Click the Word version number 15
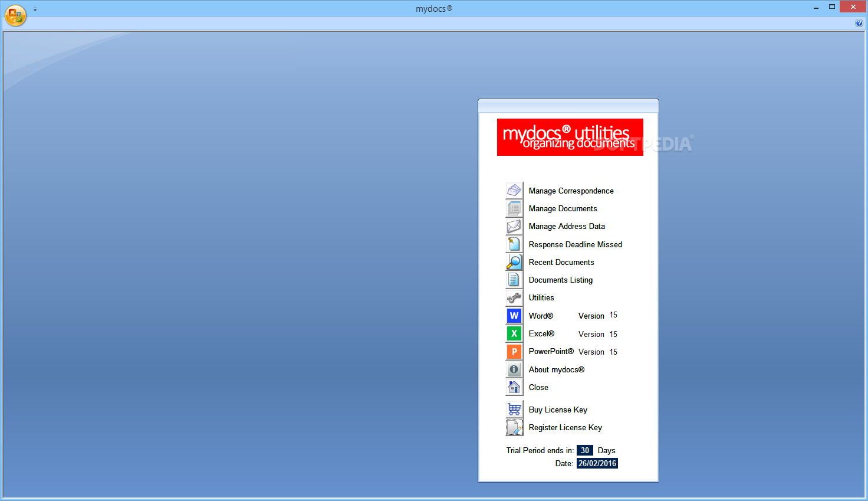The image size is (868, 501). click(x=613, y=315)
